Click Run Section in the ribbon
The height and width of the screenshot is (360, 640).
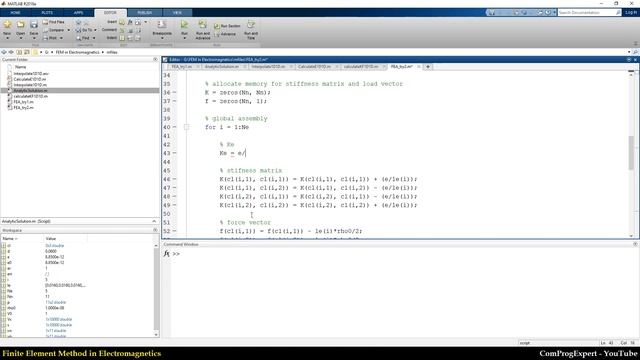tap(227, 26)
